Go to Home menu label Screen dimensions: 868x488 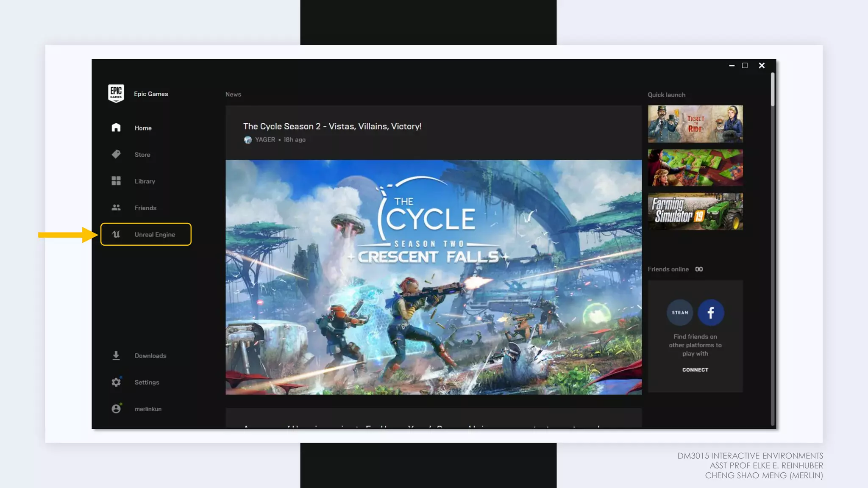143,128
